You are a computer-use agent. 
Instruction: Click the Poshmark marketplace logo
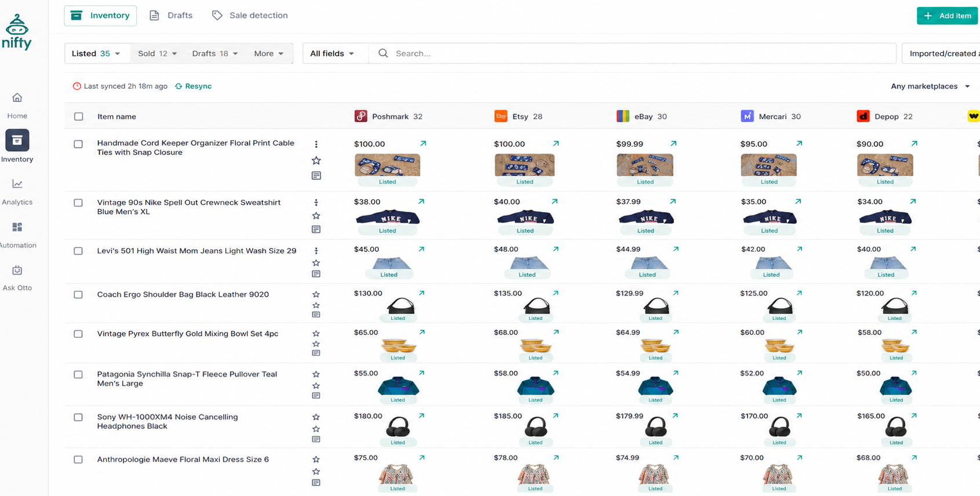coord(361,116)
